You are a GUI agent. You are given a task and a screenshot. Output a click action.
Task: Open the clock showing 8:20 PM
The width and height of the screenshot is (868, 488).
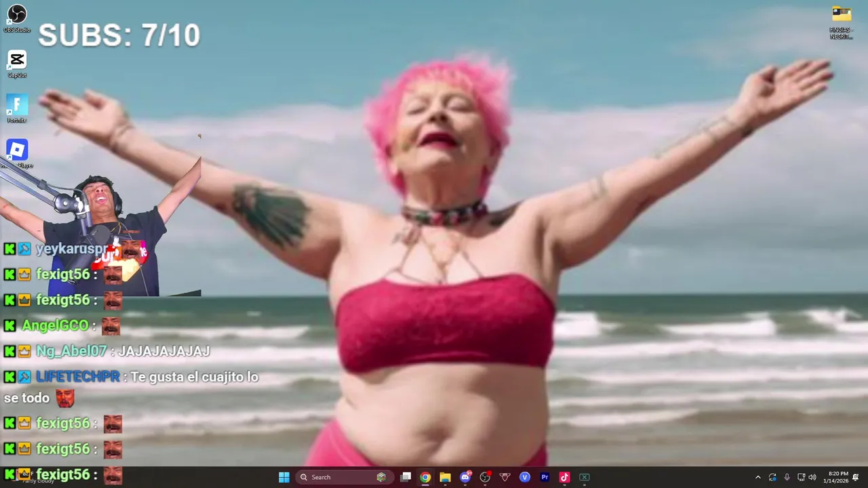coord(837,477)
